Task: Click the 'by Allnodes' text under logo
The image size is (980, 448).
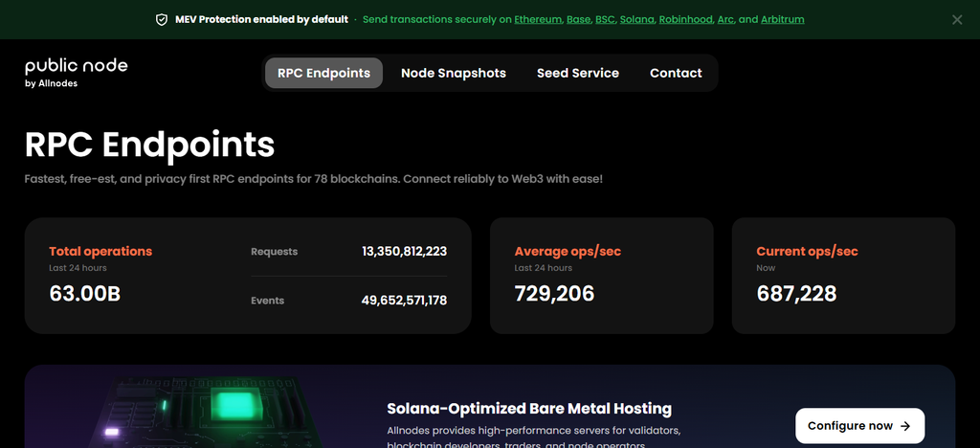Action: pyautogui.click(x=52, y=83)
